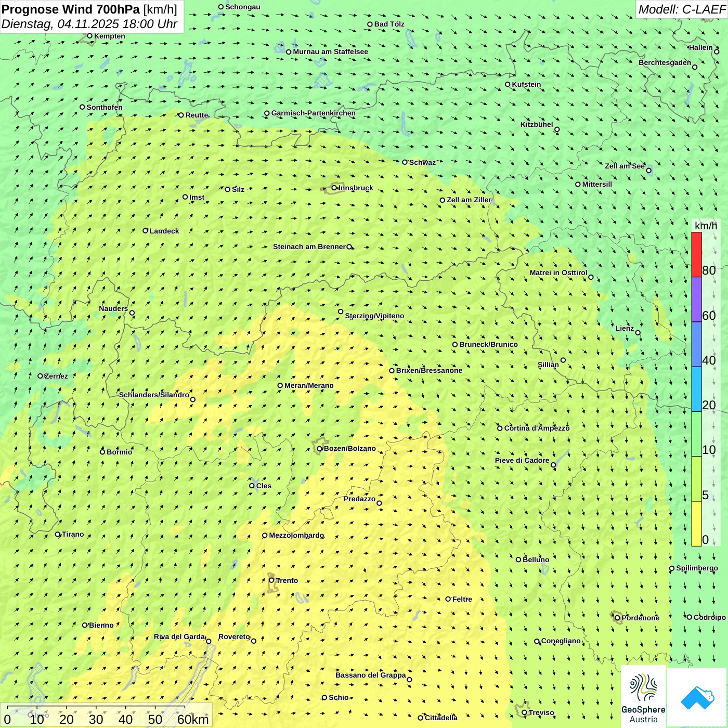The width and height of the screenshot is (728, 728).
Task: Click the 'Prognose Wind 700hPa' title
Action: (71, 9)
